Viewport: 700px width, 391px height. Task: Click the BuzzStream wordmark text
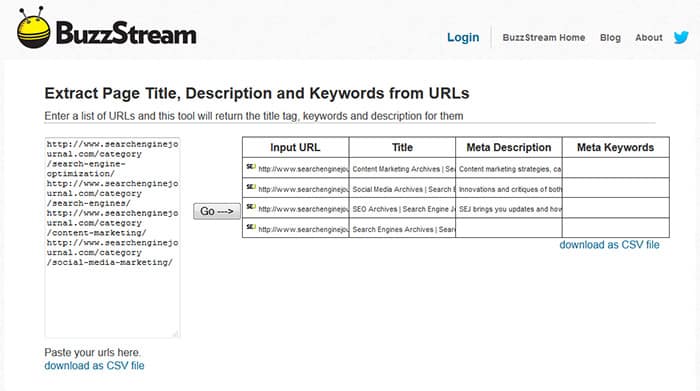click(x=126, y=33)
